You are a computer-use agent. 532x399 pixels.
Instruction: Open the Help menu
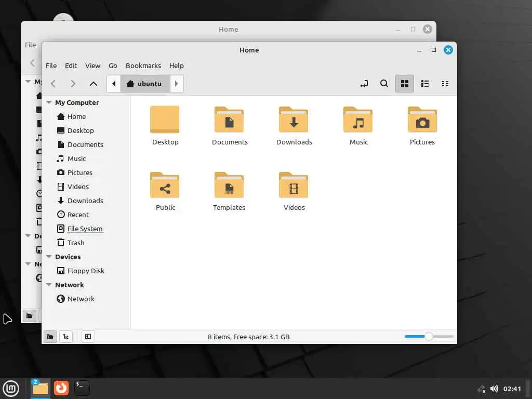point(177,66)
